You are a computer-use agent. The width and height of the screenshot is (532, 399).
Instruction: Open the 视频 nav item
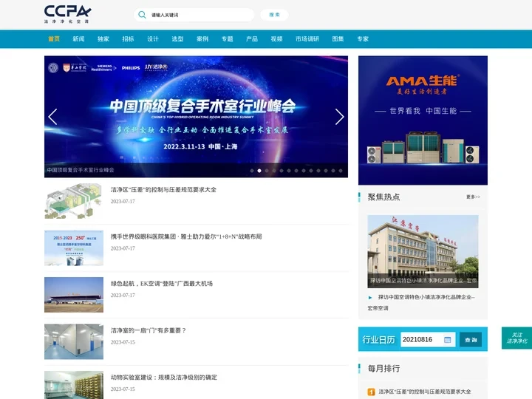pyautogui.click(x=277, y=39)
